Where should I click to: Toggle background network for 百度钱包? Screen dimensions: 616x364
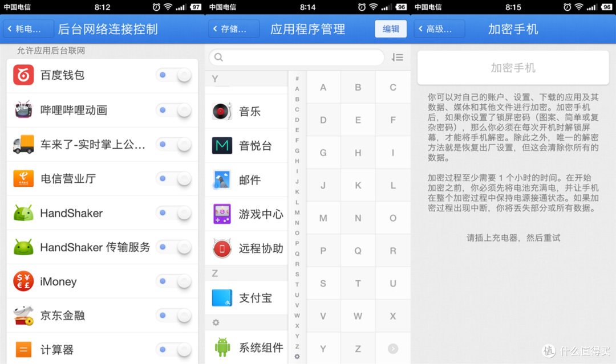173,75
